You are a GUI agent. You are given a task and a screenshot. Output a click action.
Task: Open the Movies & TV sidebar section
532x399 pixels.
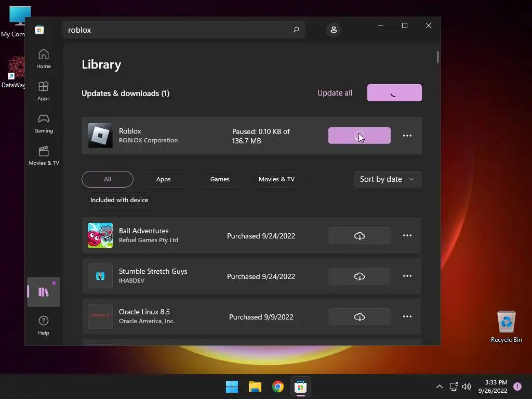(44, 156)
